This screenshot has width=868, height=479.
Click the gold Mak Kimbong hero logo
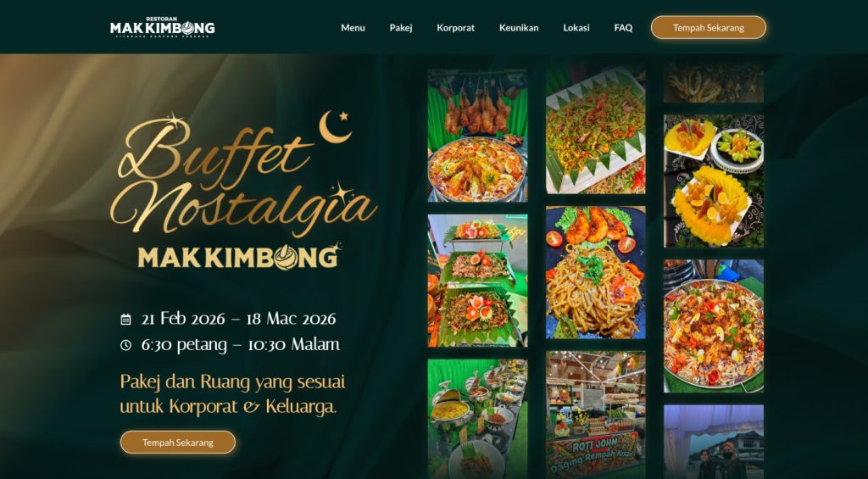[239, 256]
